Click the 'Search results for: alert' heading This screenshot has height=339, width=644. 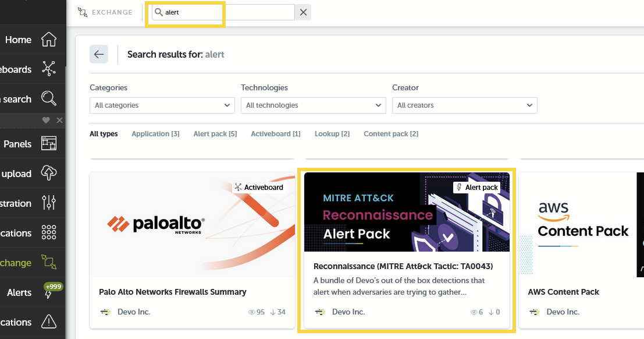tap(175, 54)
